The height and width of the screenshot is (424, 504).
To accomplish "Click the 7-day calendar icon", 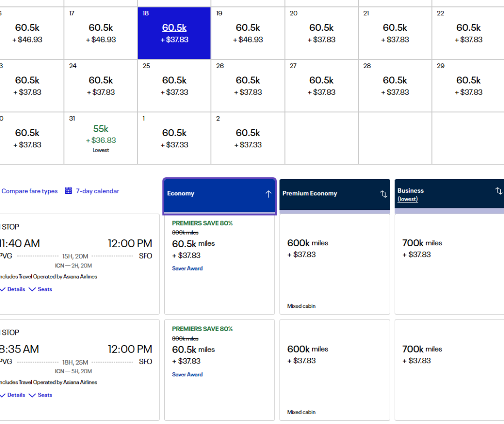I will coord(69,191).
